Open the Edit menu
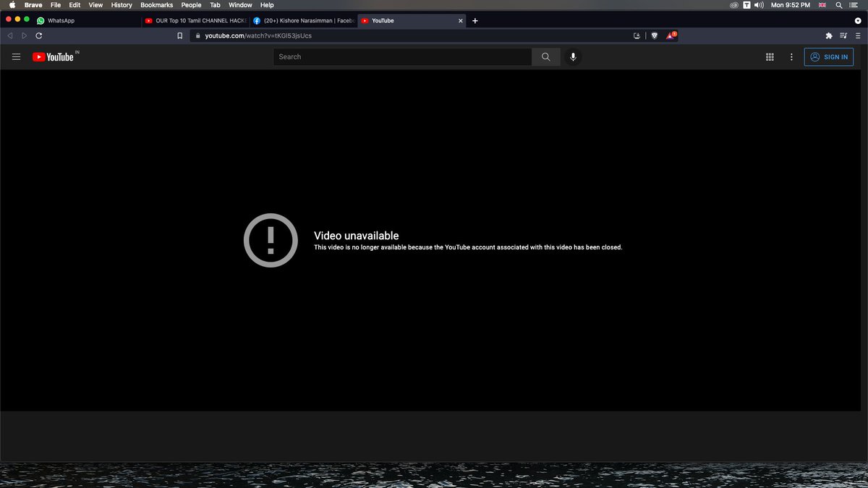 tap(75, 5)
